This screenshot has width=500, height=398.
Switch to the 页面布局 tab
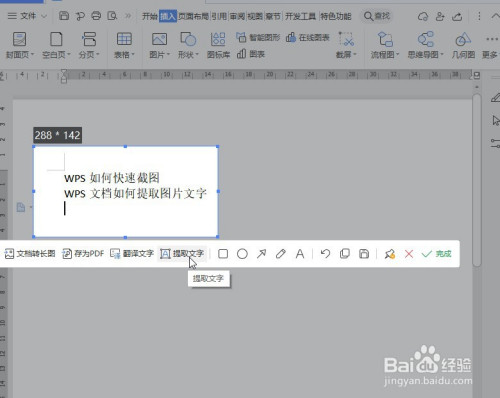193,16
